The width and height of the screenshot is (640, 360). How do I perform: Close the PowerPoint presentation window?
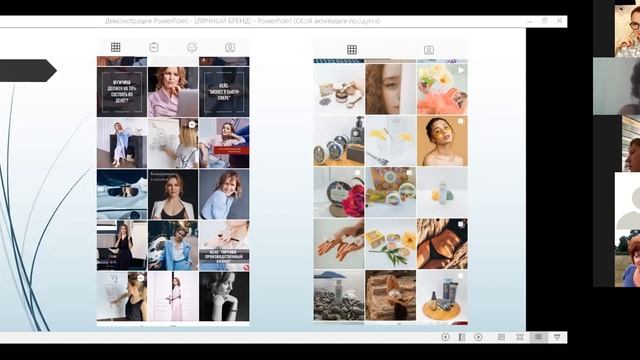tap(560, 20)
